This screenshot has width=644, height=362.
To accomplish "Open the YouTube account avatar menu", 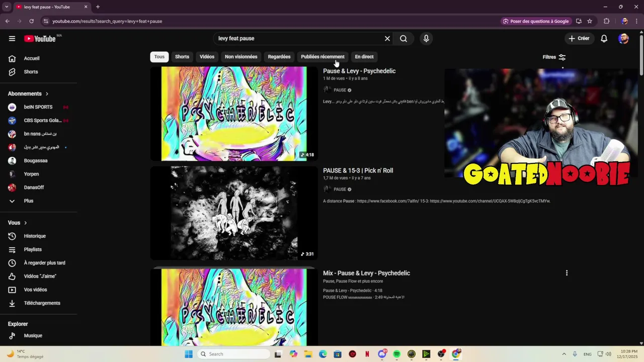I will 623,38.
